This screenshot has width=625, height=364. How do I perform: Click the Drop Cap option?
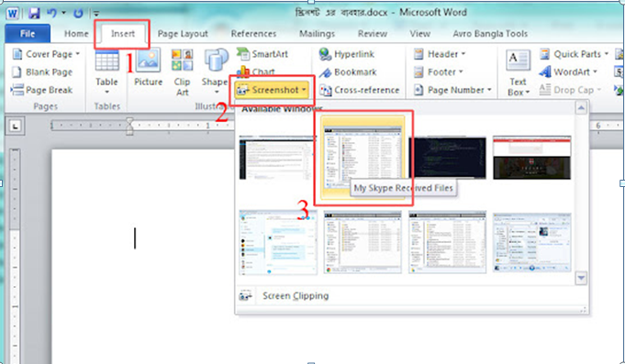(x=570, y=91)
